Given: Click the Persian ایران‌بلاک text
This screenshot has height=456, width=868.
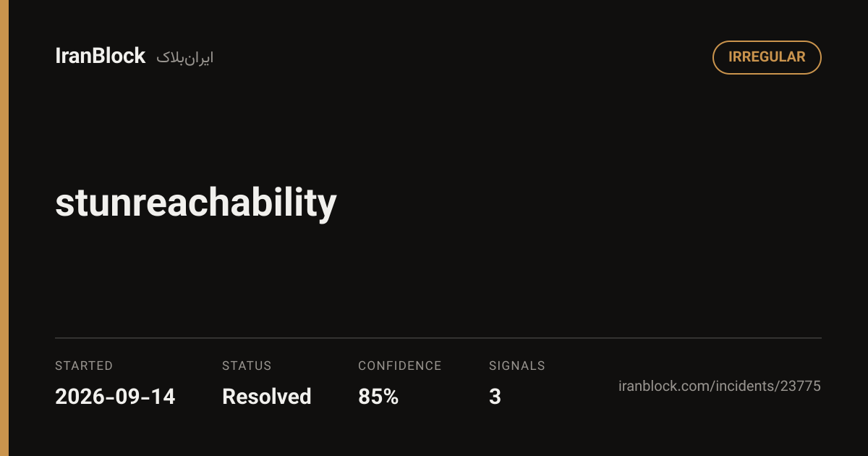Looking at the screenshot, I should tap(184, 58).
